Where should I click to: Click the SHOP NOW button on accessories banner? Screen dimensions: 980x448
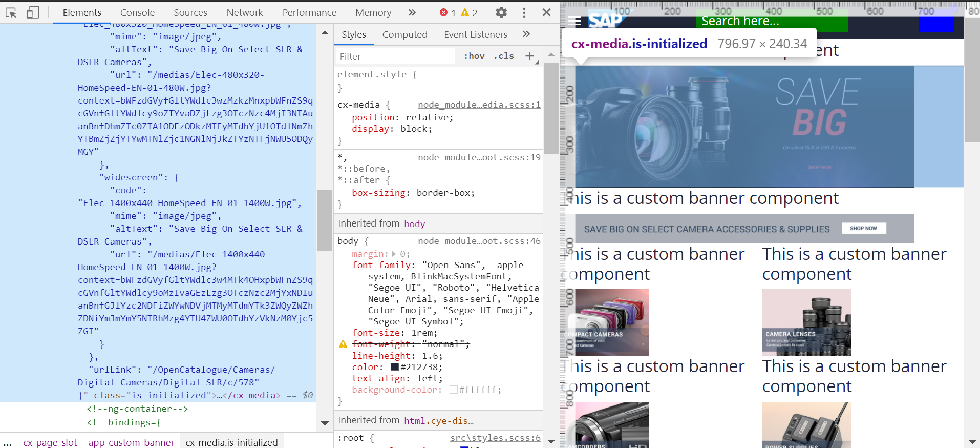point(864,228)
